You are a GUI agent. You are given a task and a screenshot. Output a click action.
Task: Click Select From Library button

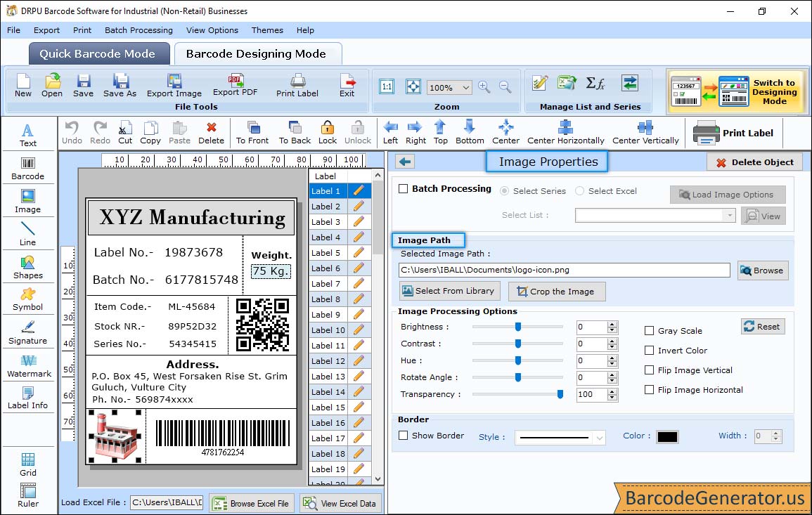(x=449, y=291)
